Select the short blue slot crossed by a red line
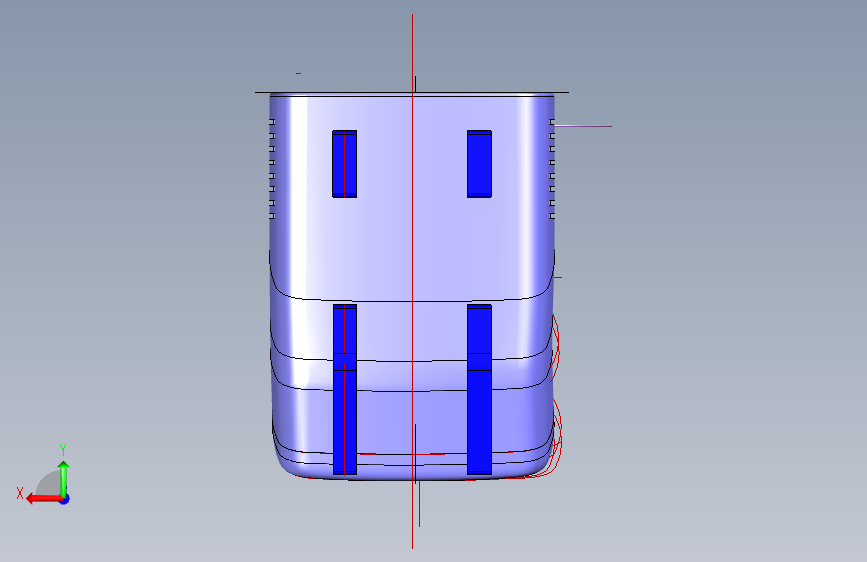The width and height of the screenshot is (867, 562). (344, 164)
